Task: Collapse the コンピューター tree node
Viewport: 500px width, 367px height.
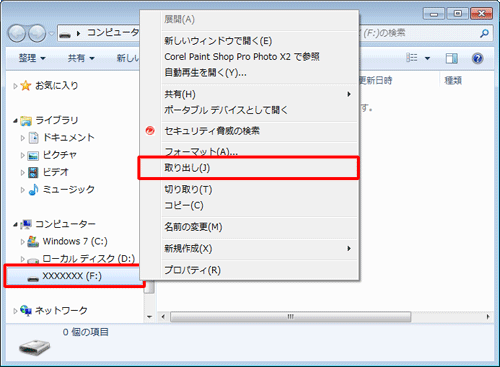Action: click(x=15, y=225)
